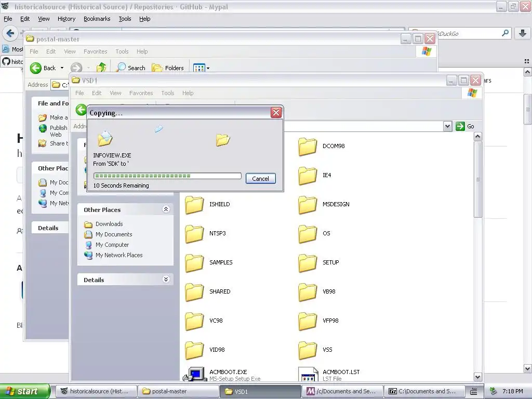Viewport: 532px width, 399px height.
Task: Select the VID98 folder icon
Action: point(194,350)
